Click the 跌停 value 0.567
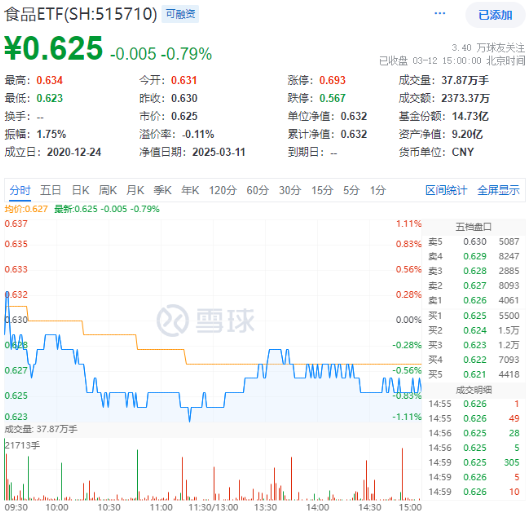This screenshot has height=517, width=528. 332,98
